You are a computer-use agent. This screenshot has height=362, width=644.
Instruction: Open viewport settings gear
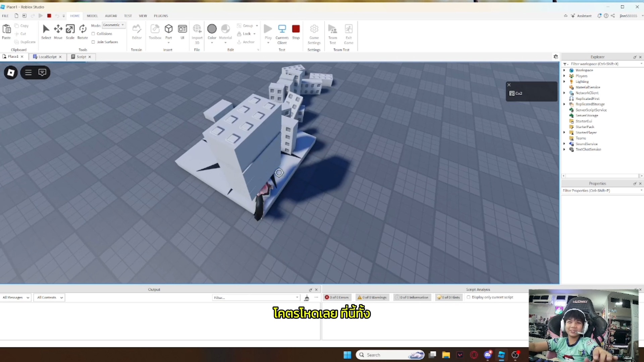(556, 57)
